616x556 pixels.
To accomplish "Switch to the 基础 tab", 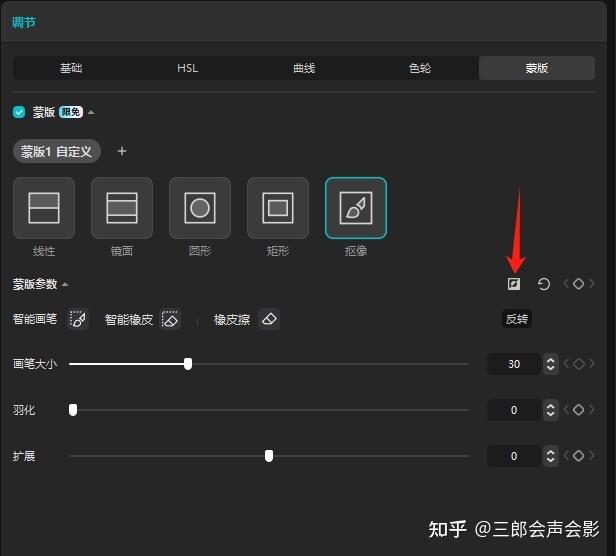I will 71,68.
